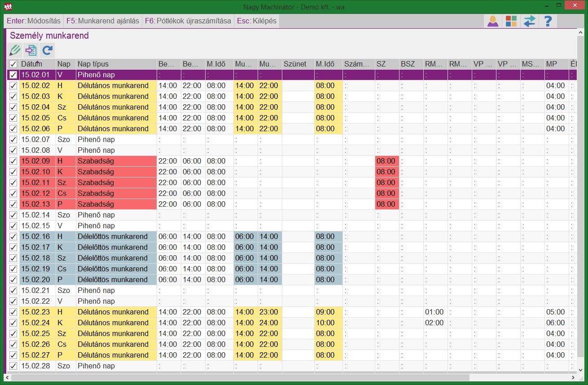Choose F5: Munkarend ajánlás
The image size is (588, 385).
coord(103,21)
